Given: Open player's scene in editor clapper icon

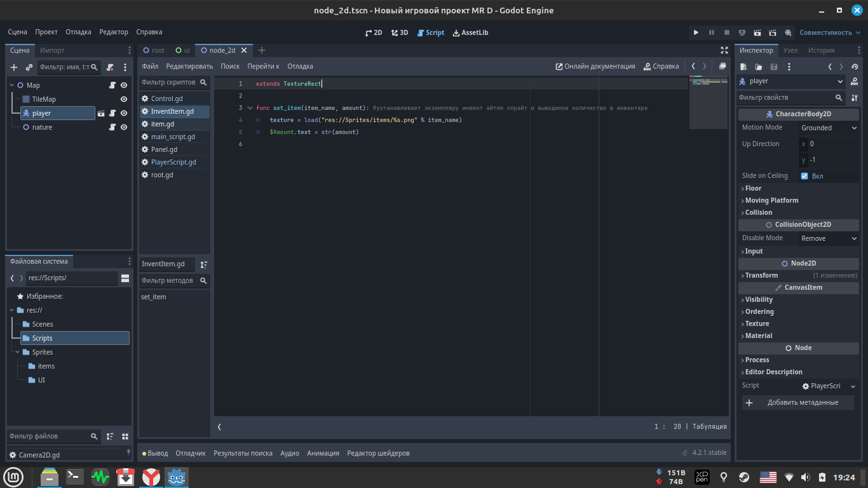Looking at the screenshot, I should pos(101,113).
